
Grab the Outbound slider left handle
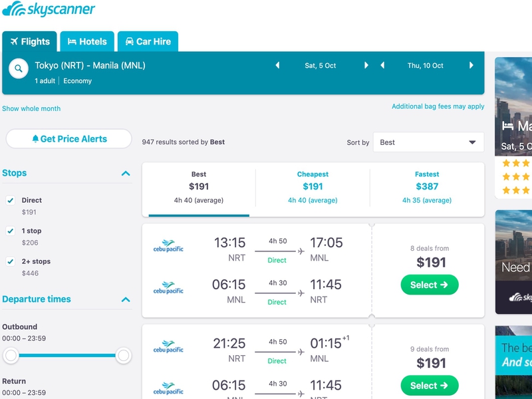point(11,356)
